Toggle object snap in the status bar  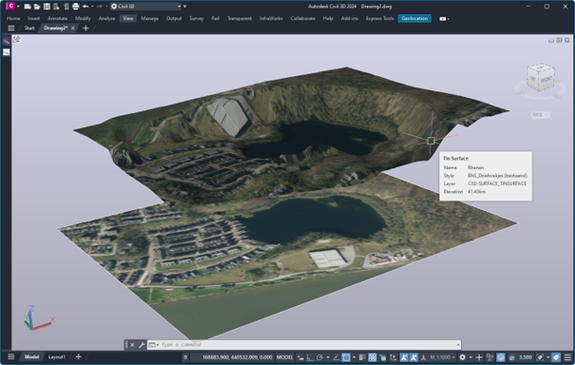point(346,357)
